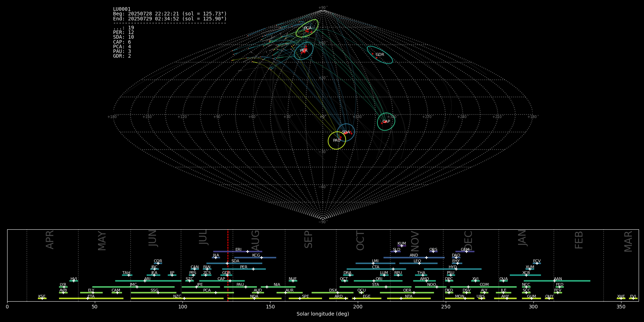Click the KUM shower label in timeline
644x322 pixels.
(x=402, y=244)
